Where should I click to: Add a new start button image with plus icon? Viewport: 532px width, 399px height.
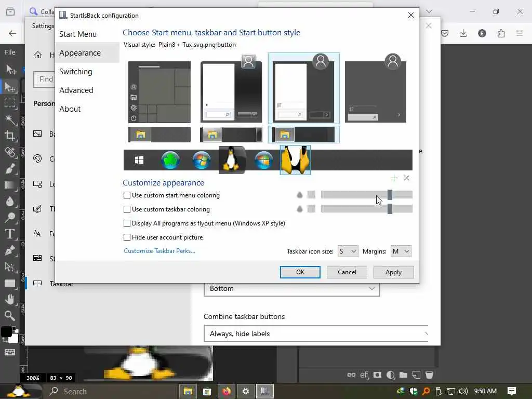coord(394,178)
